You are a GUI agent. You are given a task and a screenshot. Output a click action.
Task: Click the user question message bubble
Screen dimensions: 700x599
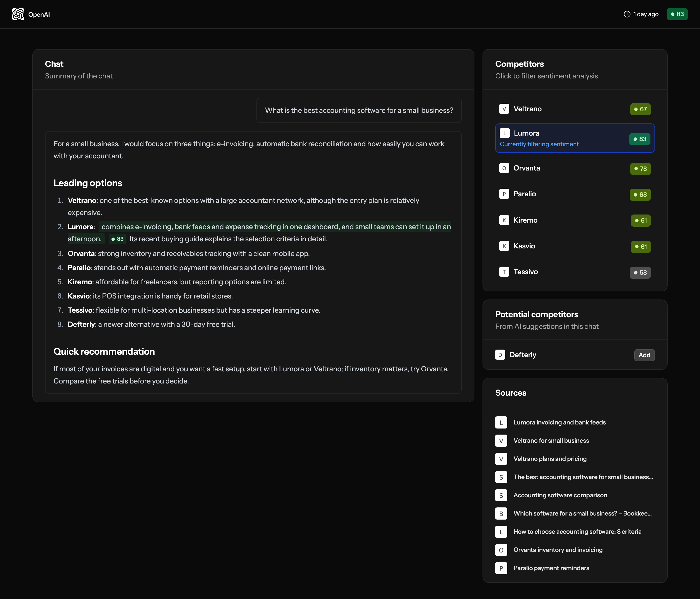pos(359,111)
